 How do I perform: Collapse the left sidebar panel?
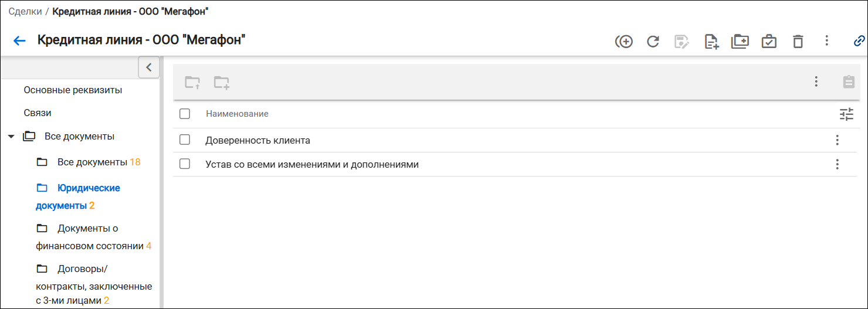click(x=149, y=67)
